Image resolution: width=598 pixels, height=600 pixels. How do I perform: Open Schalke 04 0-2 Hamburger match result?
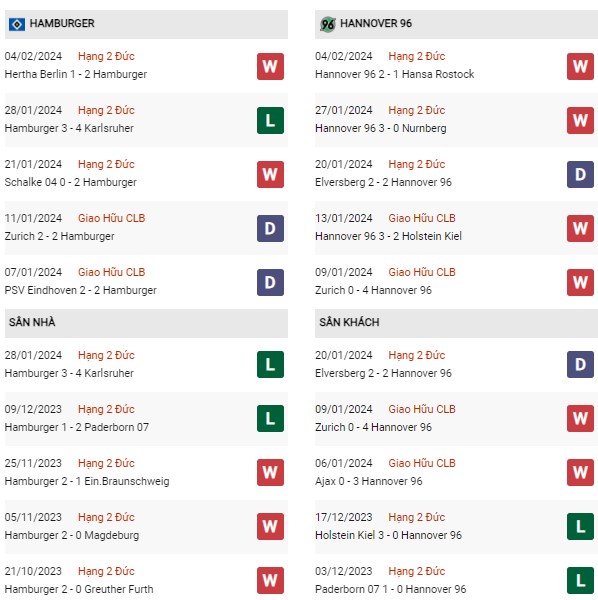pyautogui.click(x=70, y=182)
